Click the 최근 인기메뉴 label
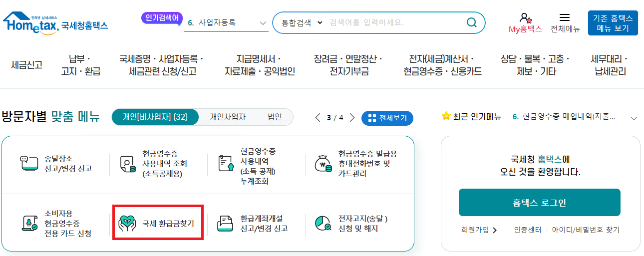 coord(477,117)
